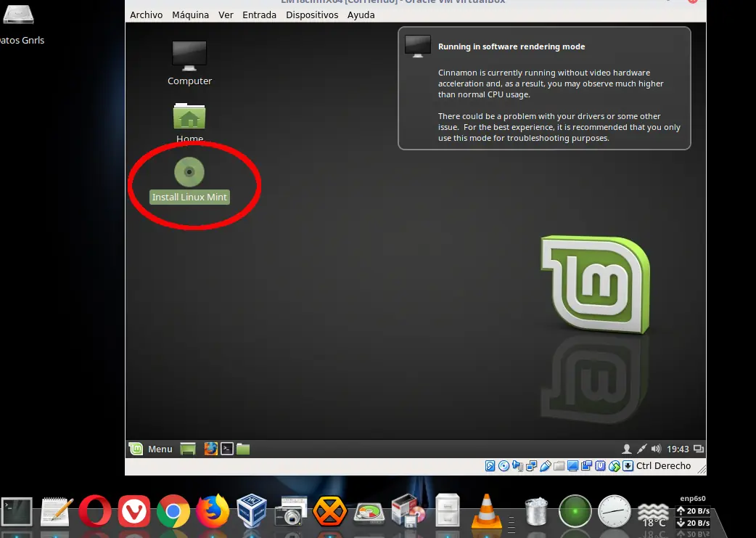Open the disc burning app in dock
The image size is (756, 538).
(x=408, y=510)
